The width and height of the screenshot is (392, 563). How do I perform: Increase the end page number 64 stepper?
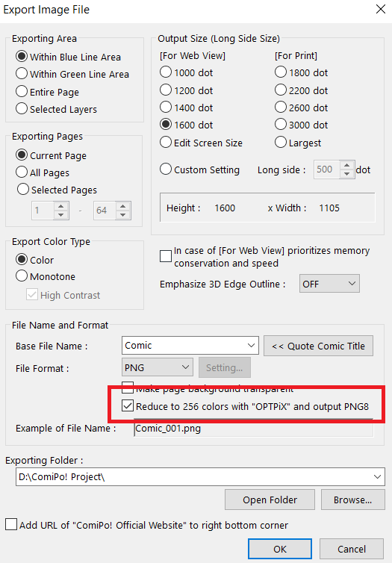pyautogui.click(x=123, y=206)
